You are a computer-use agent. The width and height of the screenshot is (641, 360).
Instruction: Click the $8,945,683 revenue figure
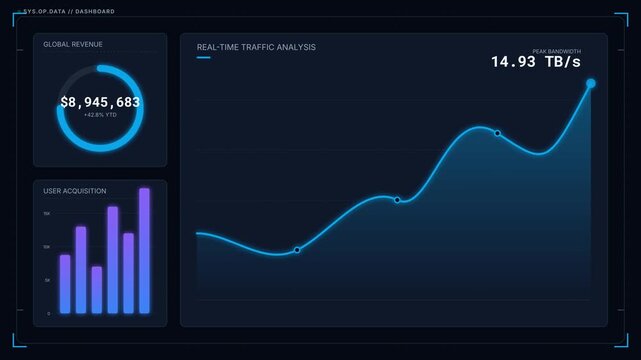(x=100, y=102)
